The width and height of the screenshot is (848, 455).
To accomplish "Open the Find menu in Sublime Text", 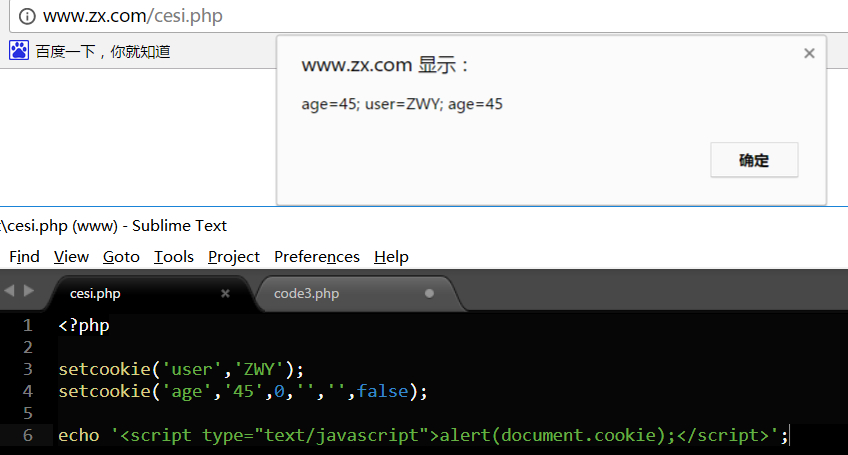I will [x=24, y=256].
